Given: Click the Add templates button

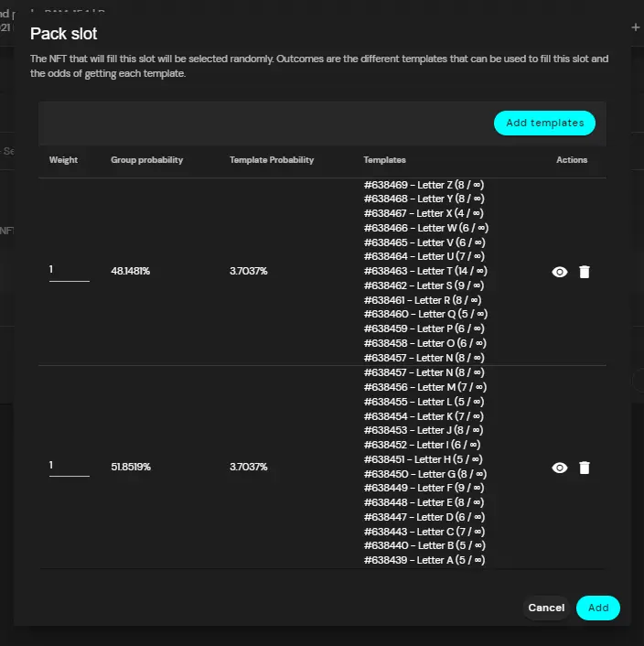Looking at the screenshot, I should click(544, 123).
